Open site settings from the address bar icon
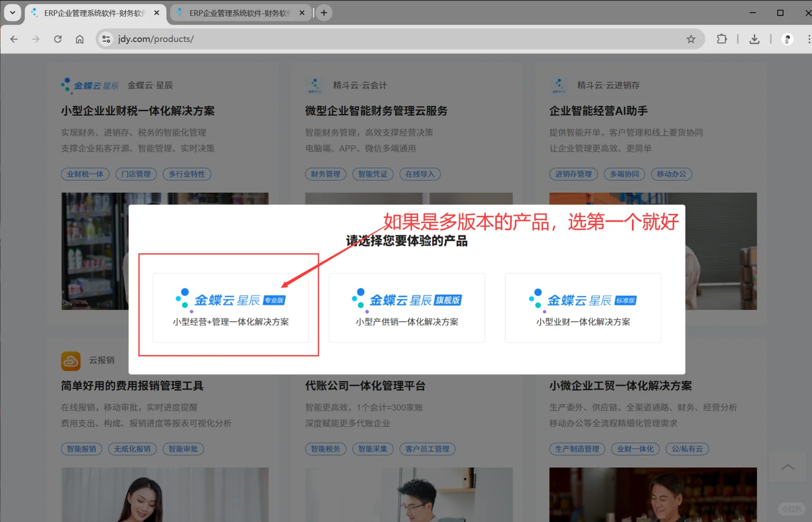812x522 pixels. pyautogui.click(x=106, y=39)
